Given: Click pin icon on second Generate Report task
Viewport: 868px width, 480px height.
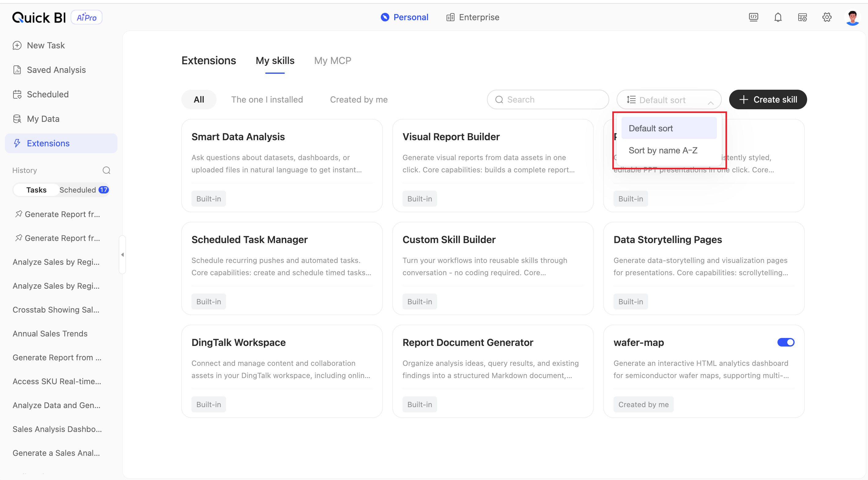Looking at the screenshot, I should [19, 238].
